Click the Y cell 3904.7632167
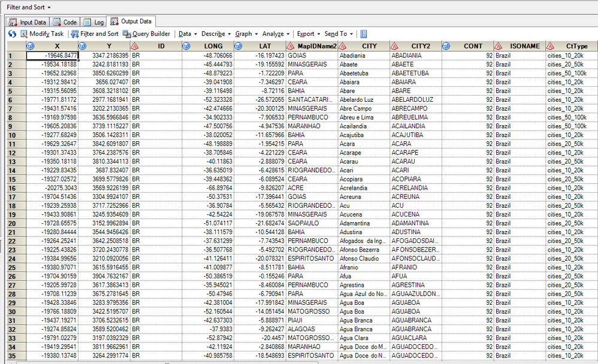598x364 pixels. [104, 277]
